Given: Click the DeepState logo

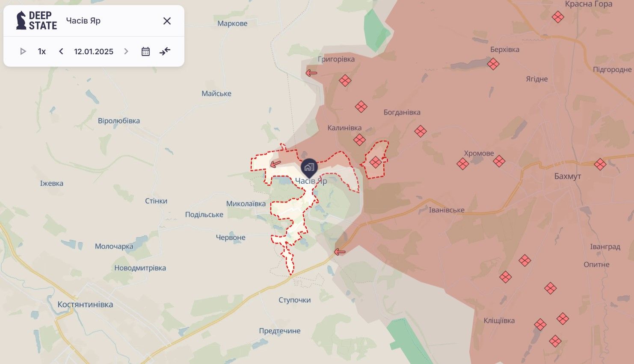Looking at the screenshot, I should pyautogui.click(x=36, y=21).
